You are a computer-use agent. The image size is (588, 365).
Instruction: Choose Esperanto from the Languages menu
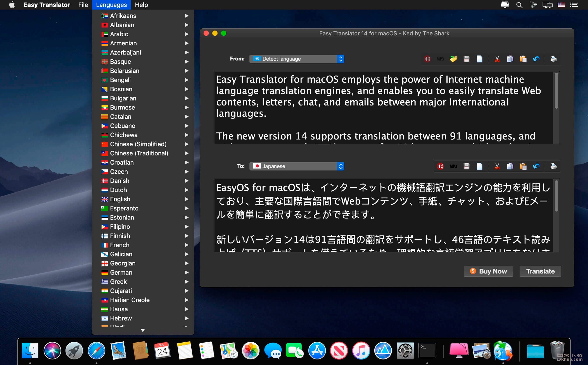point(143,208)
